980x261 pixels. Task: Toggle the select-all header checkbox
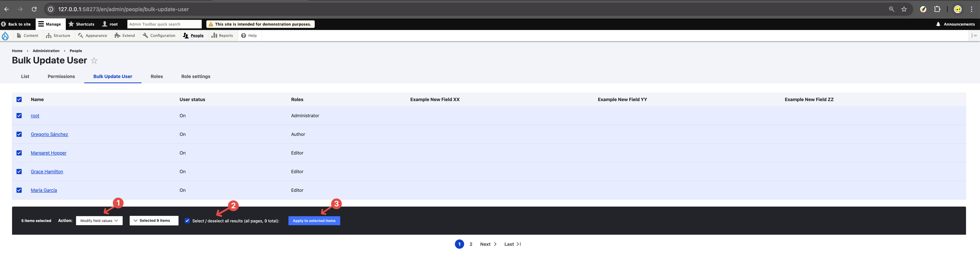click(x=19, y=99)
